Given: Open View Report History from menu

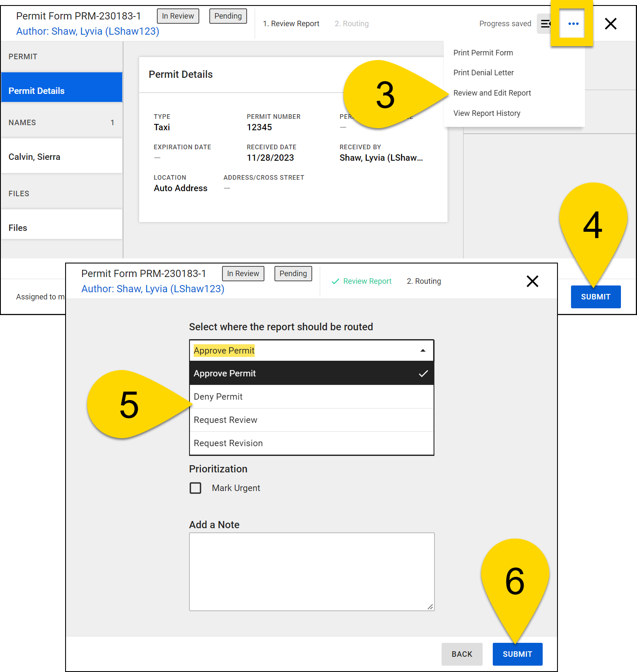Looking at the screenshot, I should click(x=487, y=113).
